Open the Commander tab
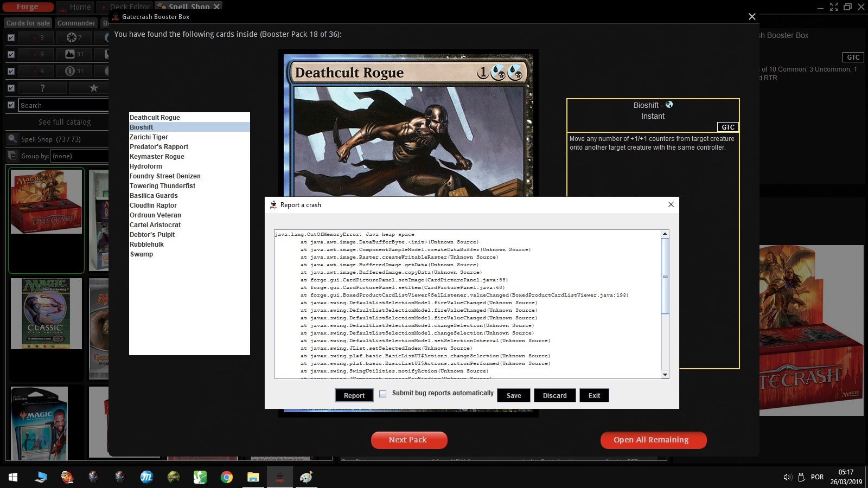 pos(76,23)
